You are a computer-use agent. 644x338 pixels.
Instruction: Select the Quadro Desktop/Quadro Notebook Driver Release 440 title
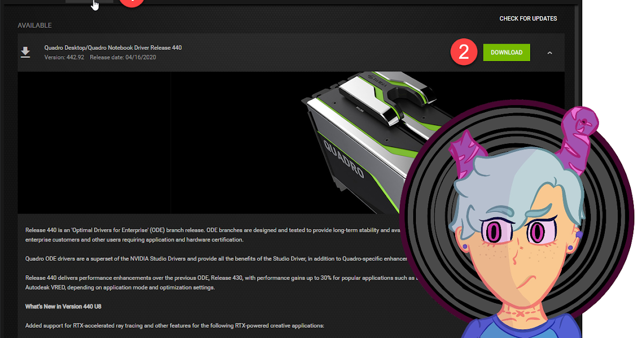[113, 48]
